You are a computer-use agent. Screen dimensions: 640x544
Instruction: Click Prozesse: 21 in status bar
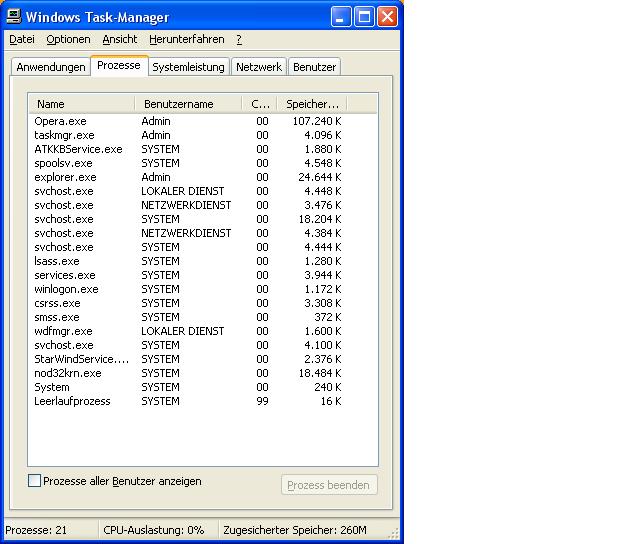click(36, 530)
